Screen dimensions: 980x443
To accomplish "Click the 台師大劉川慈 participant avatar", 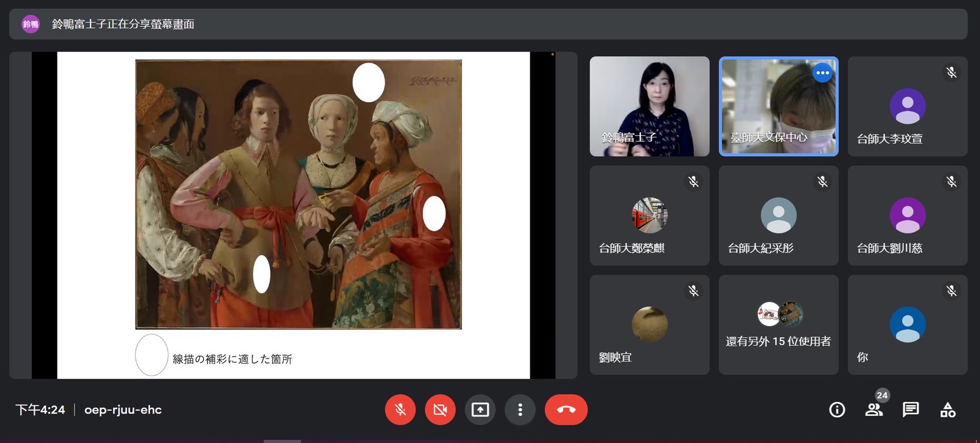I will pos(907,215).
